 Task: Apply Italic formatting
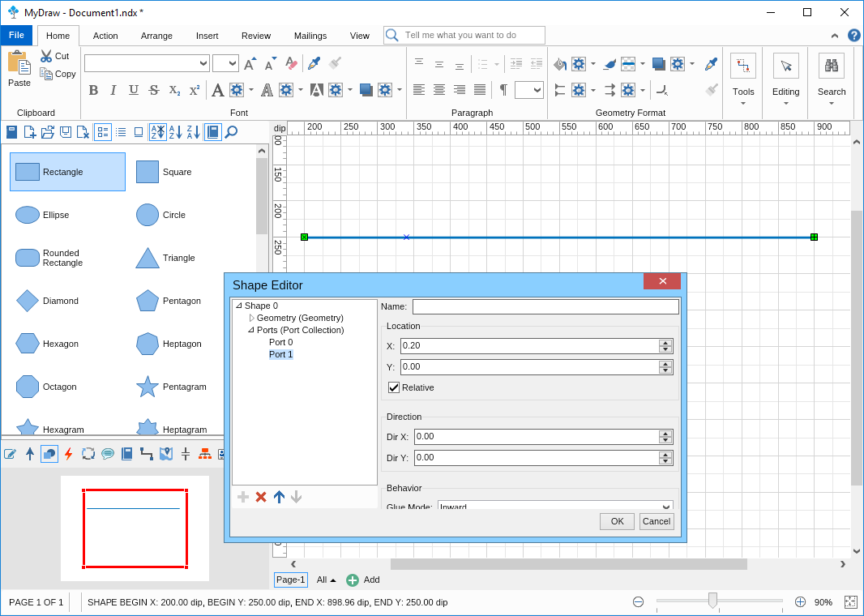[x=113, y=90]
